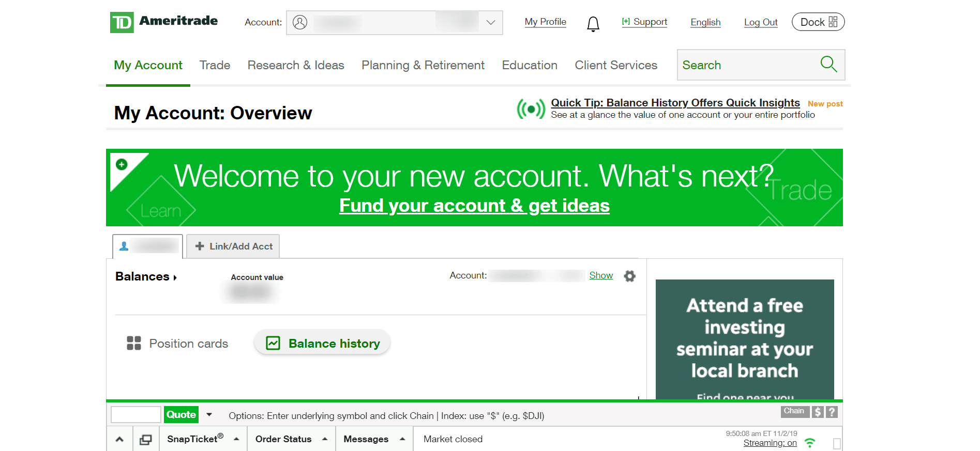Open the Education menu
The width and height of the screenshot is (980, 451).
point(530,65)
